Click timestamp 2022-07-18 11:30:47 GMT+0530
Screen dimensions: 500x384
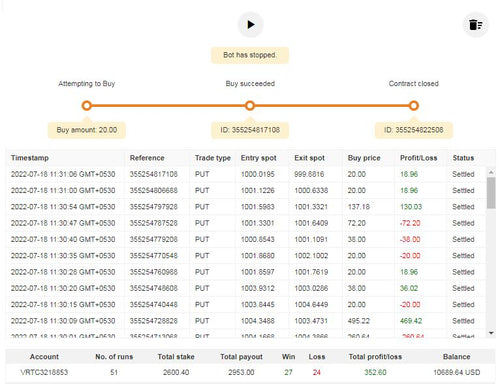(63, 223)
